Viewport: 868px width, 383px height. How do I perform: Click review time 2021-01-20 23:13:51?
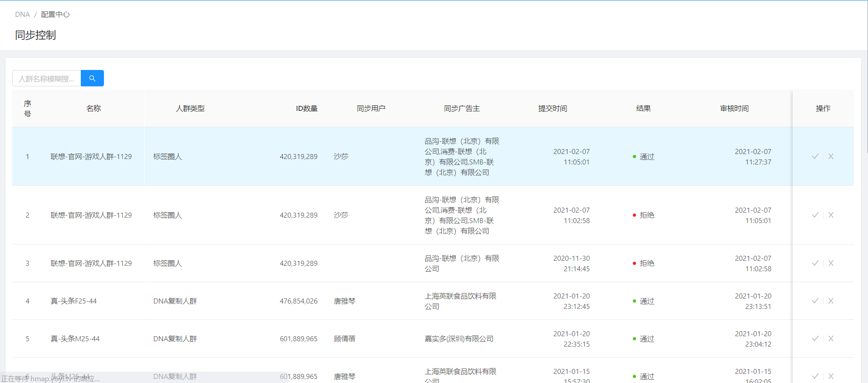[753, 301]
